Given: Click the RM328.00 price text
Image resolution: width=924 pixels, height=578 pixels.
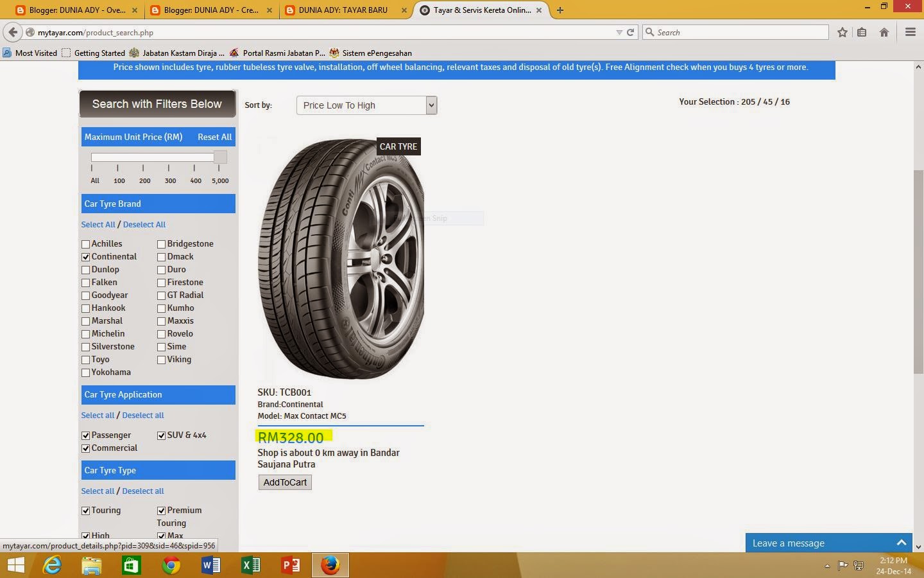Looking at the screenshot, I should pyautogui.click(x=291, y=437).
